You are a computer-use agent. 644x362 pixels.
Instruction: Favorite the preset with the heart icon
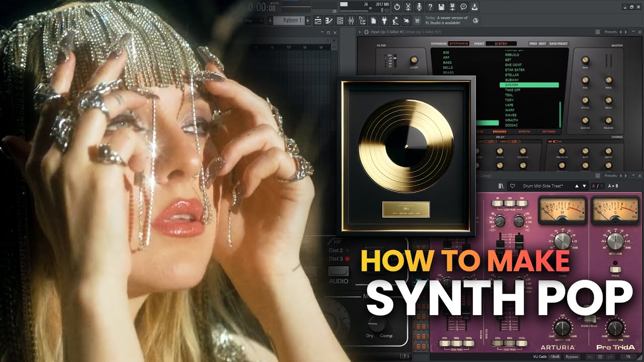point(513,186)
